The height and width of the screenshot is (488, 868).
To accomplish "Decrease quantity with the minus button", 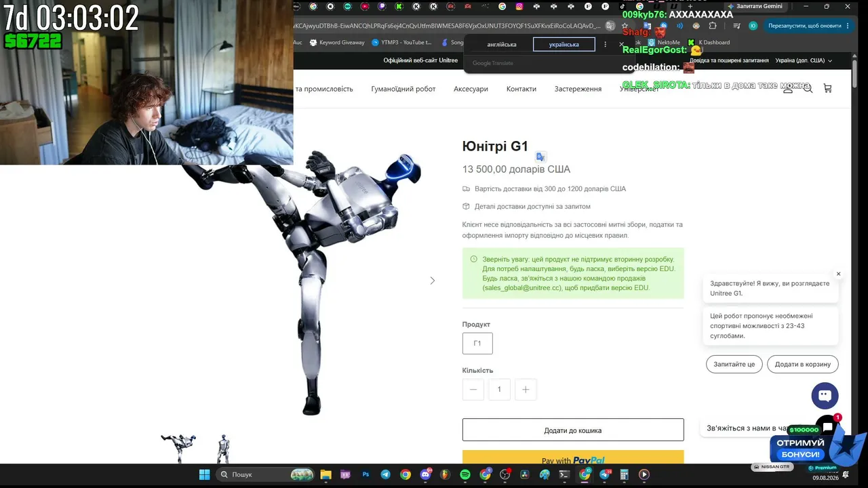I will 473,389.
